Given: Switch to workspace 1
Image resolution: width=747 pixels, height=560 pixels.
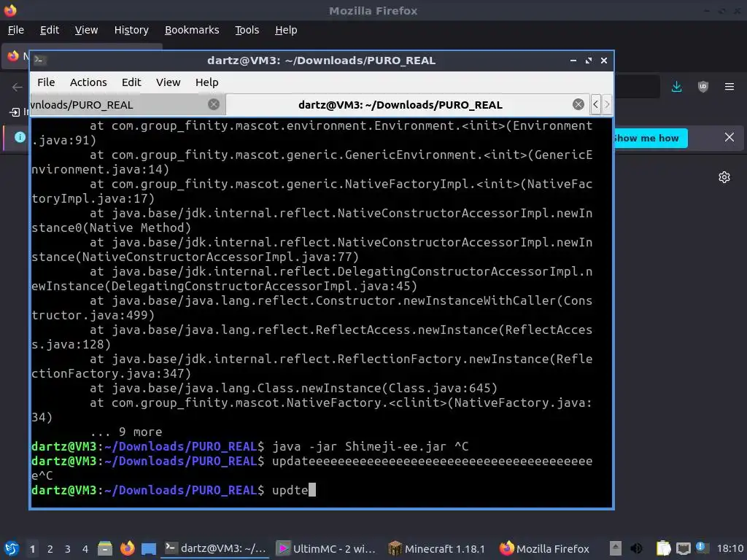Looking at the screenshot, I should pos(32,549).
